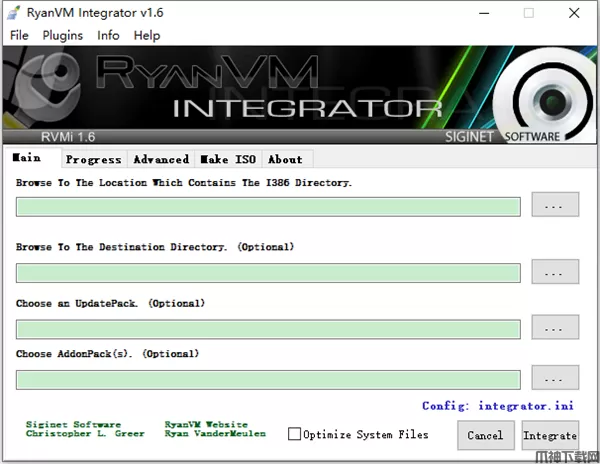Open the Plugins menu
Viewport: 600px width, 464px height.
tap(63, 36)
